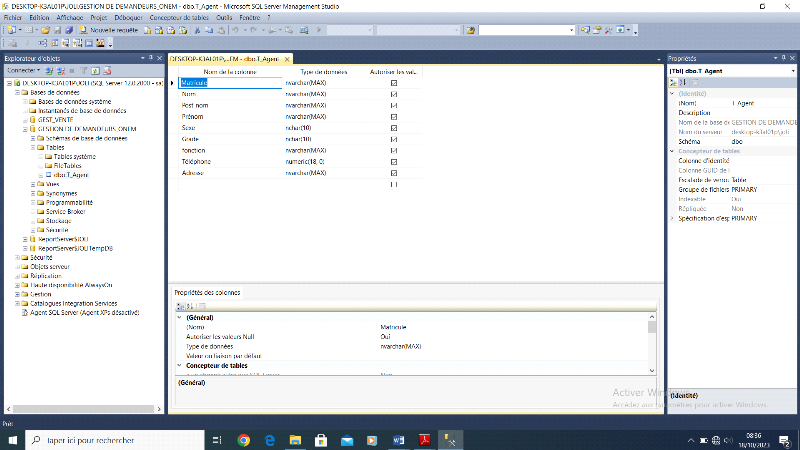Click the Copy toolbar icon
Screen dimensions: 800x450
[209, 30]
